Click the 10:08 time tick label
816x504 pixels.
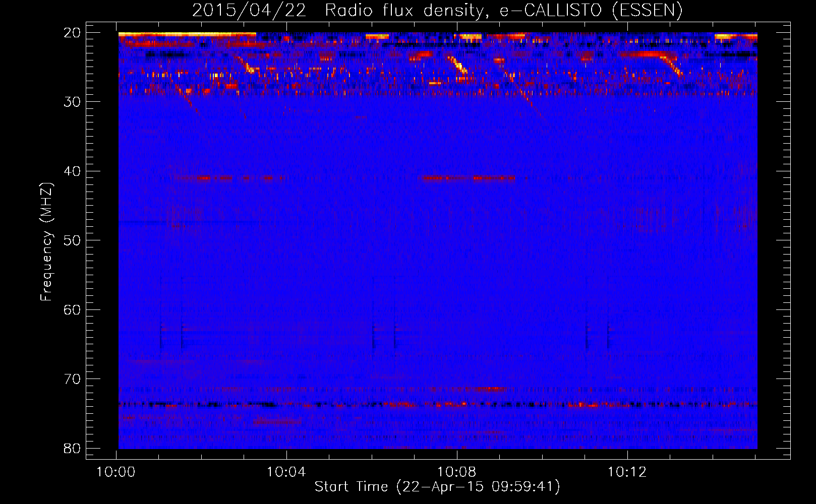[457, 472]
